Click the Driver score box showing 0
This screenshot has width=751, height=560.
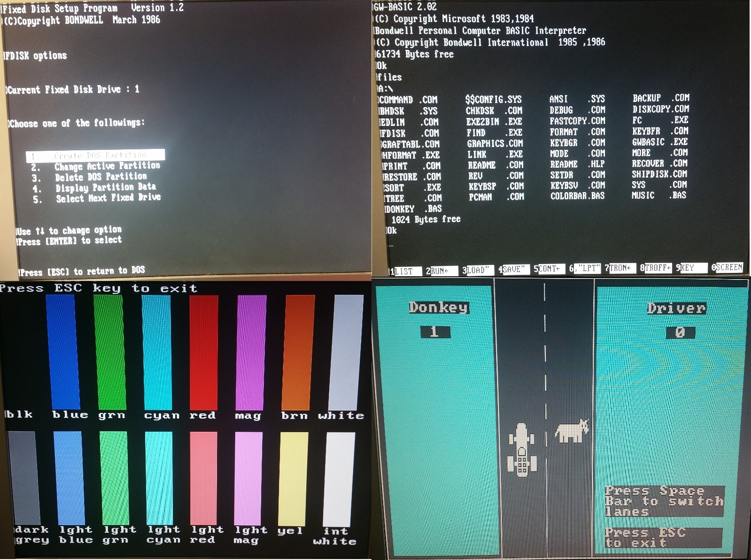[681, 332]
